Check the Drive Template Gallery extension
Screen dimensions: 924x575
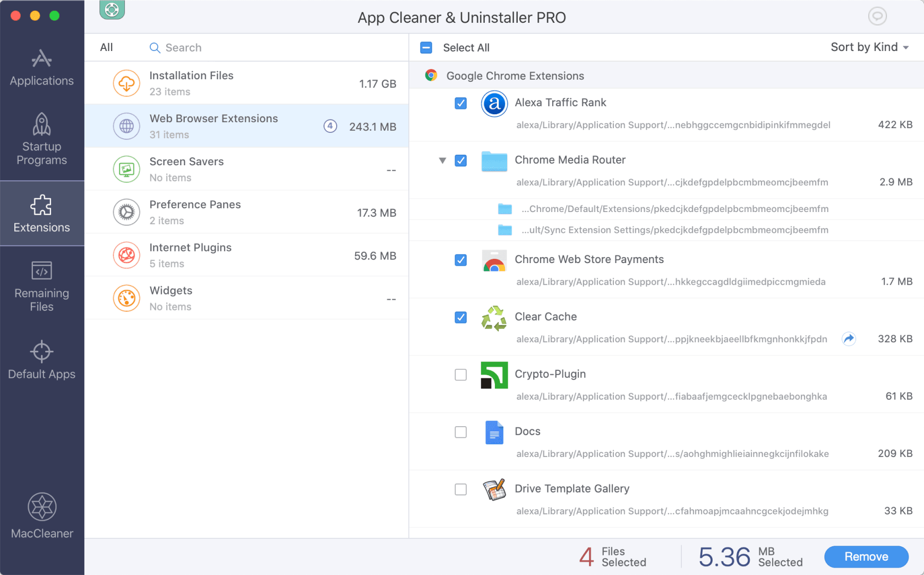pyautogui.click(x=461, y=489)
